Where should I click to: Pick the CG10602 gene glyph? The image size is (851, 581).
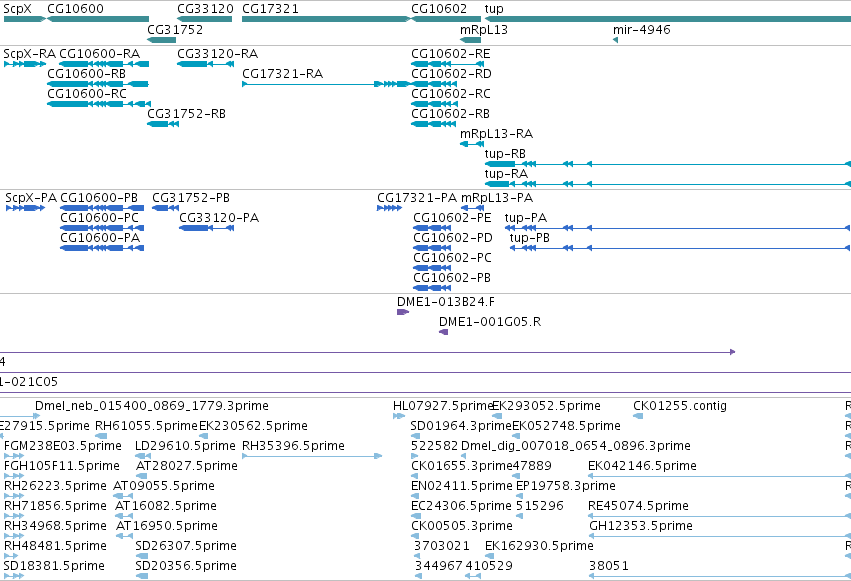446,19
